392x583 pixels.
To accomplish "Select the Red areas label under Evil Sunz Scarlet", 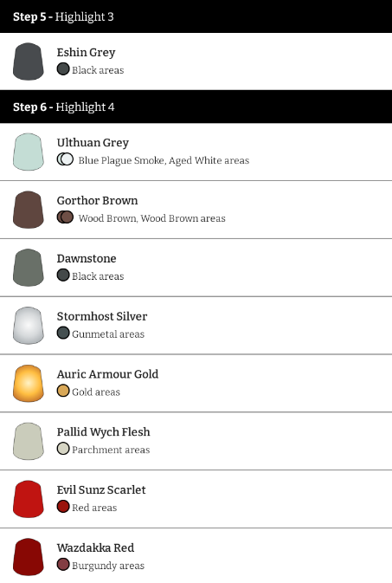I will [x=94, y=508].
